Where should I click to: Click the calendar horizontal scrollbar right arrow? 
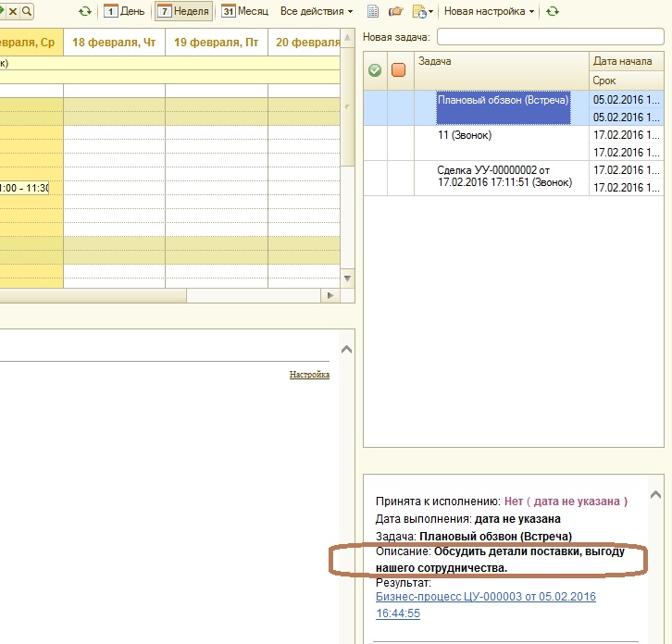330,295
